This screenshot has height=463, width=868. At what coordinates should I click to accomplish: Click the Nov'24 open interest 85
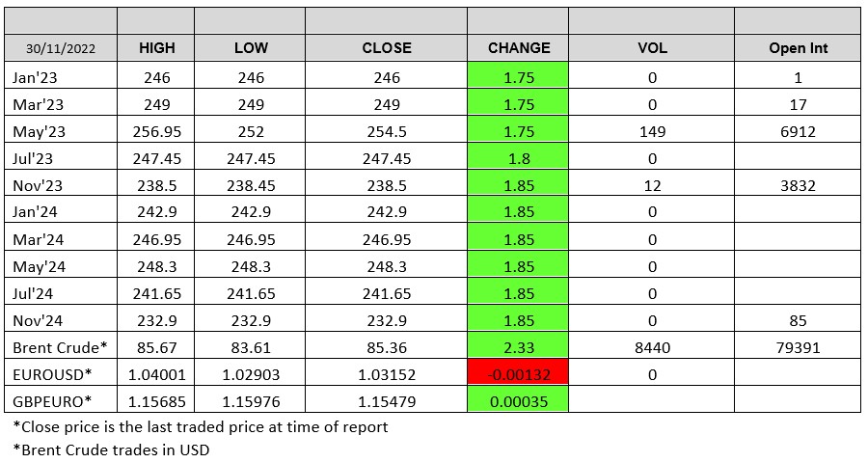click(x=798, y=319)
